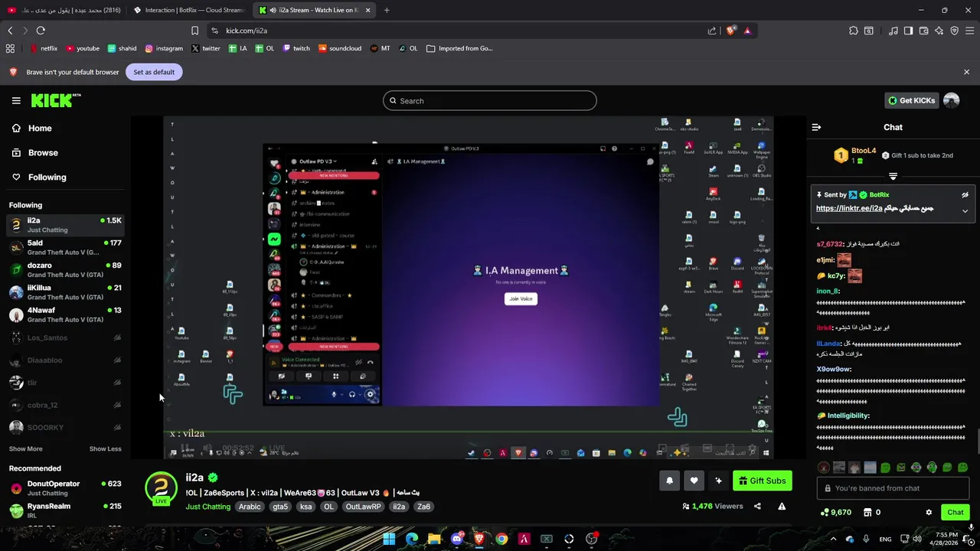Open iiKillua channel in Following list
Image resolution: width=980 pixels, height=551 pixels.
click(65, 292)
